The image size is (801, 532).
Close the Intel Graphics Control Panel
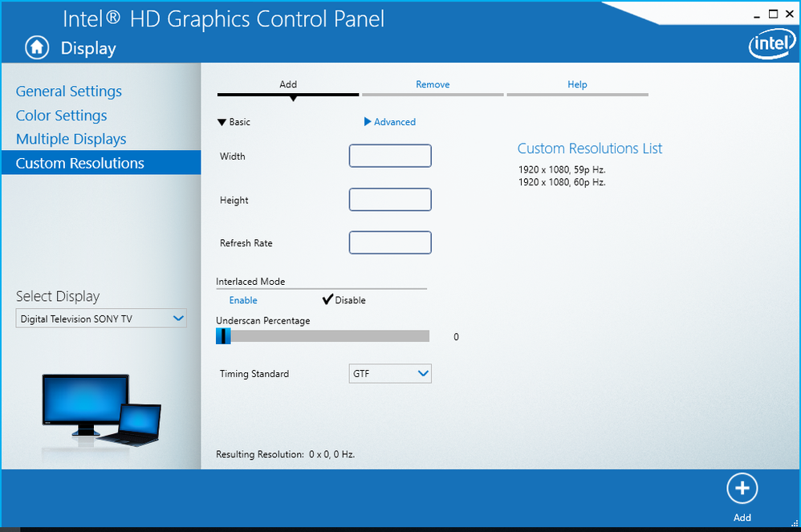coord(789,14)
